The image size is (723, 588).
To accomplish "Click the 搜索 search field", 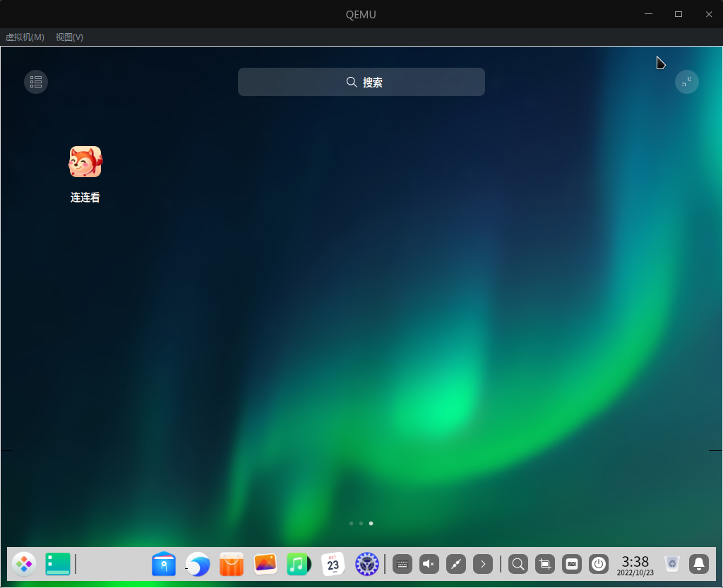I will (x=361, y=82).
